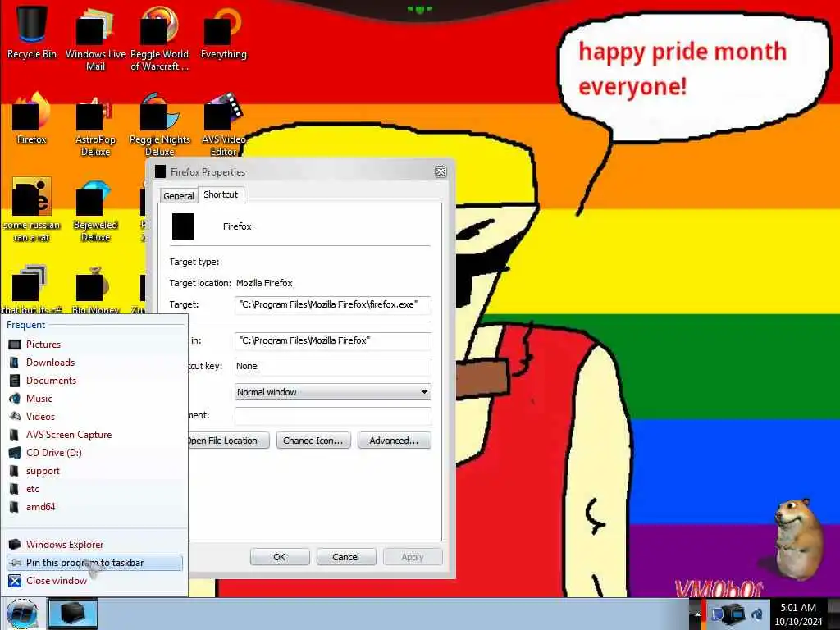This screenshot has height=630, width=840.
Task: Open the support folder entry
Action: coord(94,471)
